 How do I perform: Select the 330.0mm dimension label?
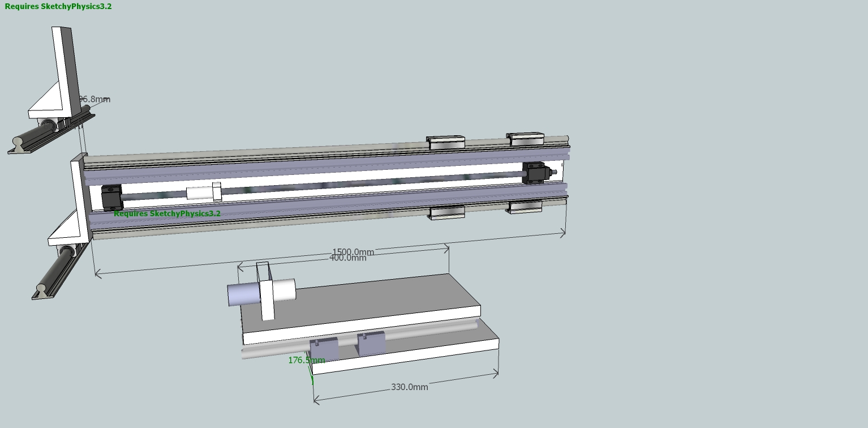(409, 387)
